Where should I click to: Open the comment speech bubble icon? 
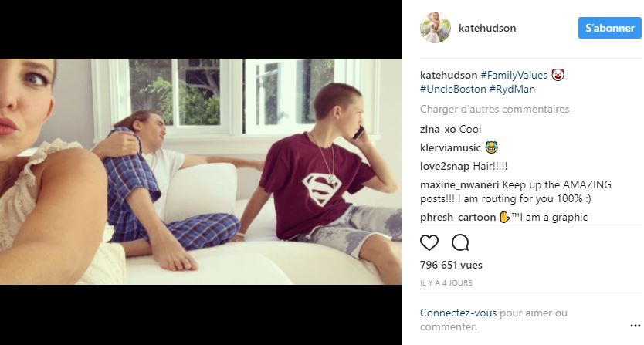(460, 242)
